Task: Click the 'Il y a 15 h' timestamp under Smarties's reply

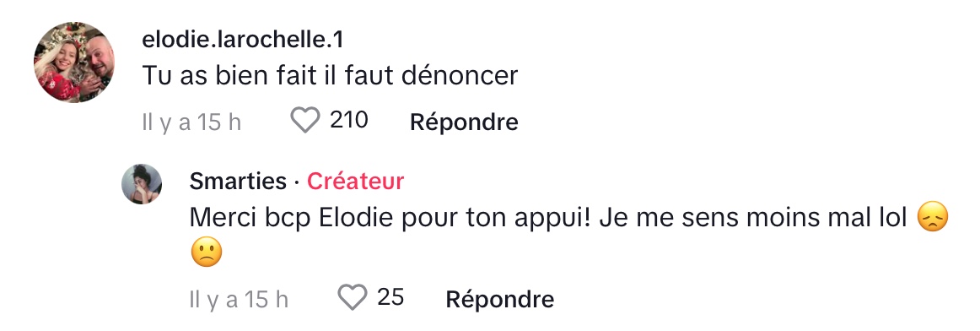Action: coord(239,299)
